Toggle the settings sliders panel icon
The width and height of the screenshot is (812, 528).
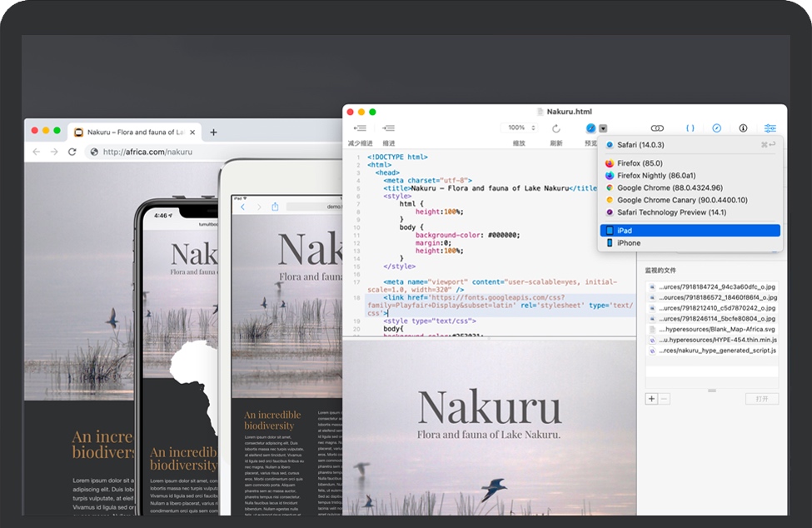click(x=770, y=128)
